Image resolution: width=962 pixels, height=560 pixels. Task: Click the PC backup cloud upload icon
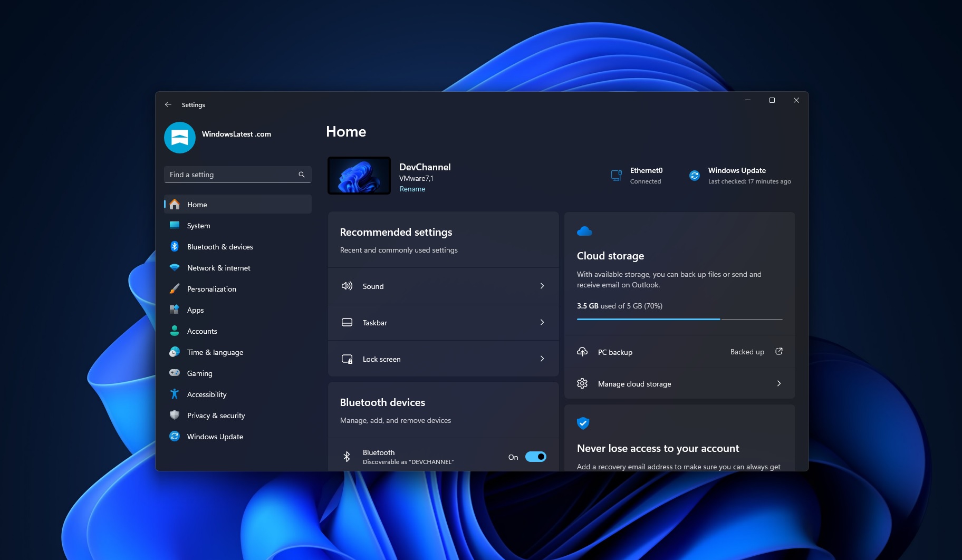tap(582, 352)
